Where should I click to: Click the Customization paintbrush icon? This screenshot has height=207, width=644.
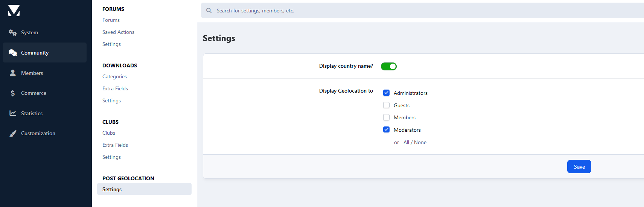[x=13, y=133]
